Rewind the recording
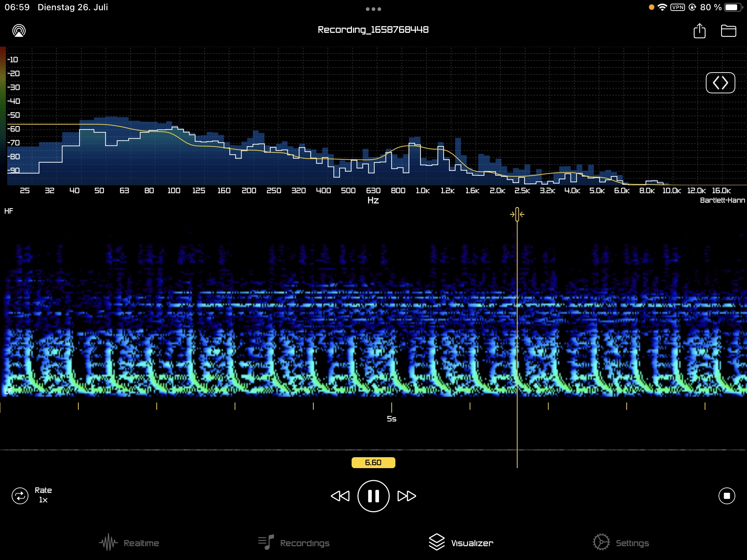The width and height of the screenshot is (747, 560). 340,496
